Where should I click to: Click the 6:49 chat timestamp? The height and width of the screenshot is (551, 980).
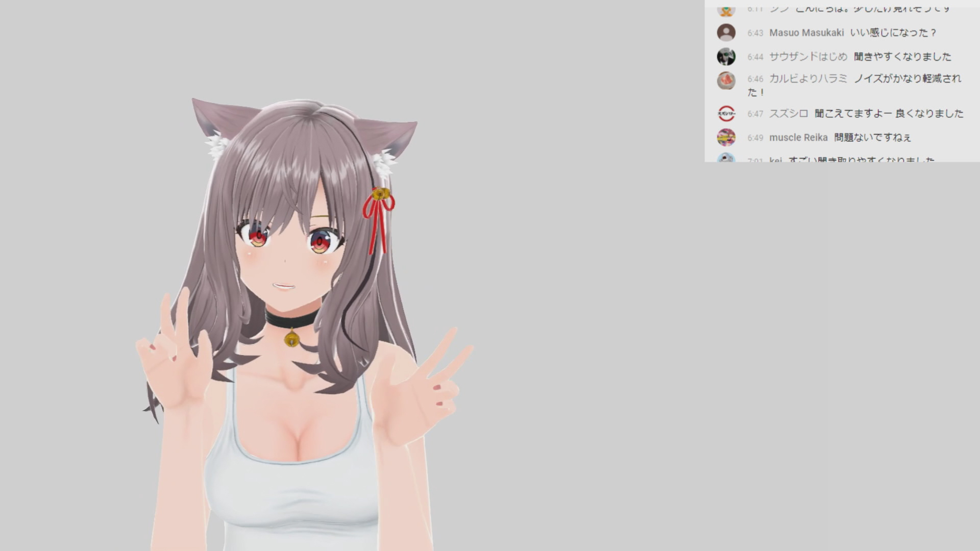pos(755,138)
